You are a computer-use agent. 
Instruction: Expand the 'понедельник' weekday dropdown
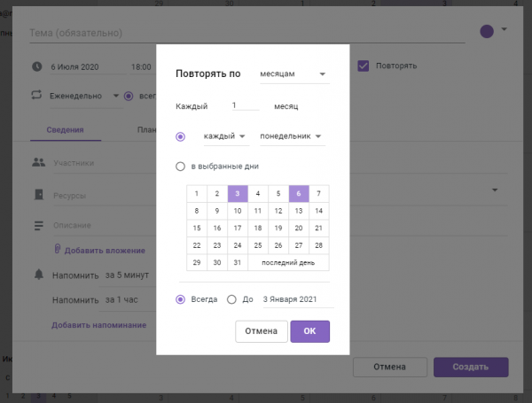pos(291,136)
